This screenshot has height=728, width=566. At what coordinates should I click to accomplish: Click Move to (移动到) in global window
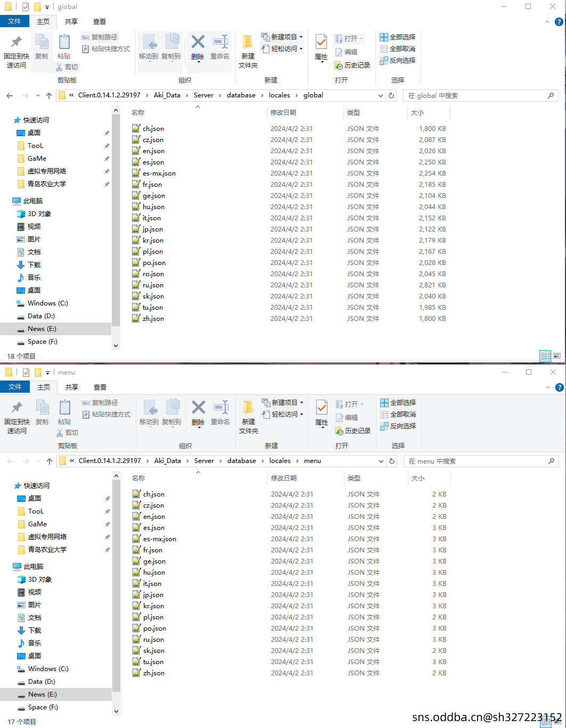click(x=149, y=47)
